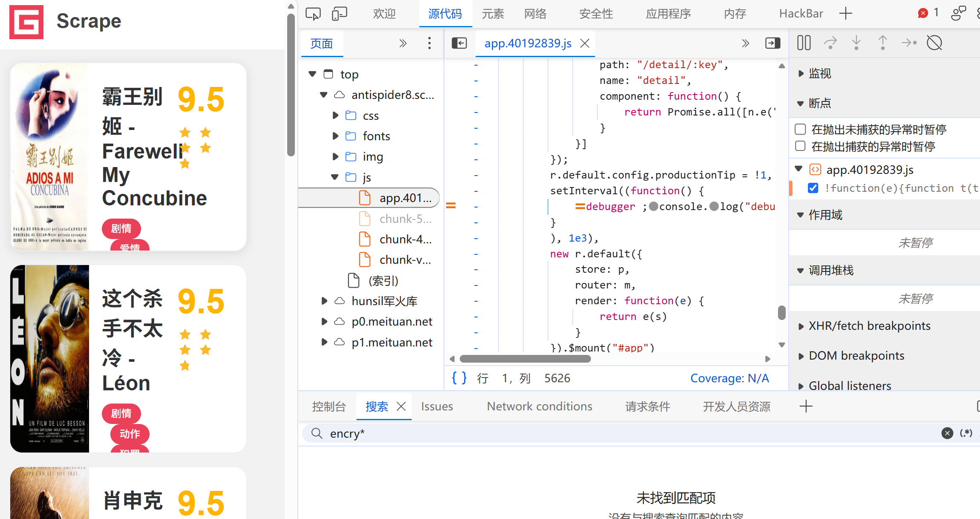Click the 剧情 tag on 霸王别姬 card
Screen dimensions: 980x519
[x=121, y=228]
